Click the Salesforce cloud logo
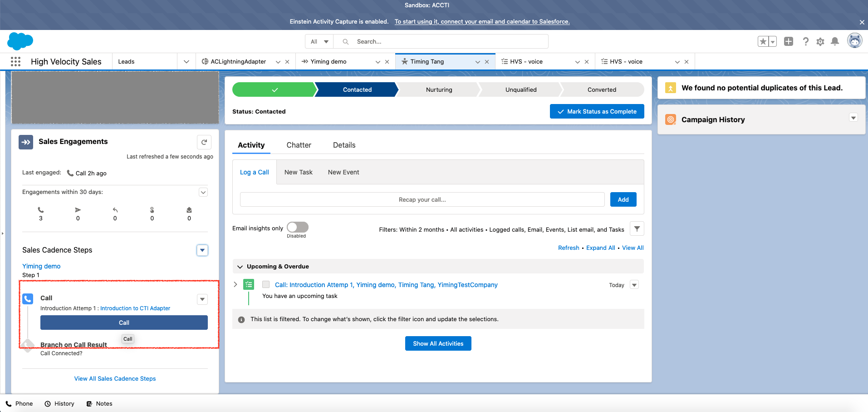This screenshot has height=412, width=868. point(20,41)
